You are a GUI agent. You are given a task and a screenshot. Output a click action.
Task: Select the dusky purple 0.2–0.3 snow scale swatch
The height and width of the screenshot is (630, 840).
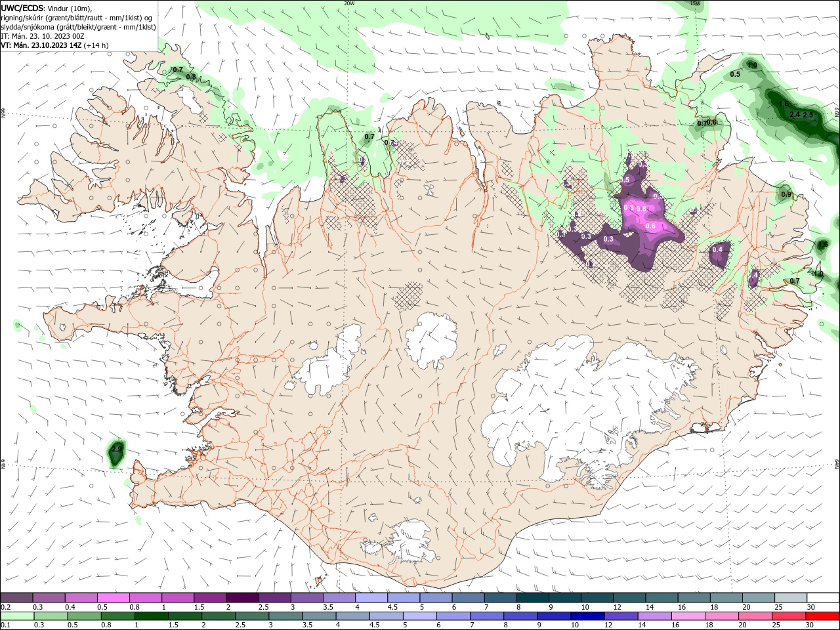pos(16,598)
